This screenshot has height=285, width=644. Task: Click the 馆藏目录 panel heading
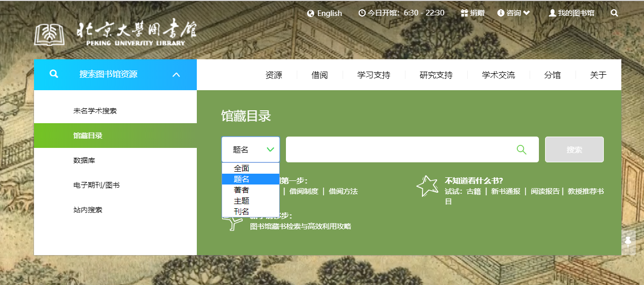[246, 116]
